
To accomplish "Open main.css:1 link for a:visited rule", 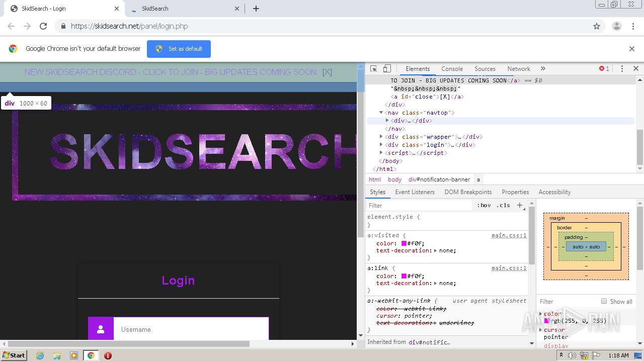I will pos(509,235).
